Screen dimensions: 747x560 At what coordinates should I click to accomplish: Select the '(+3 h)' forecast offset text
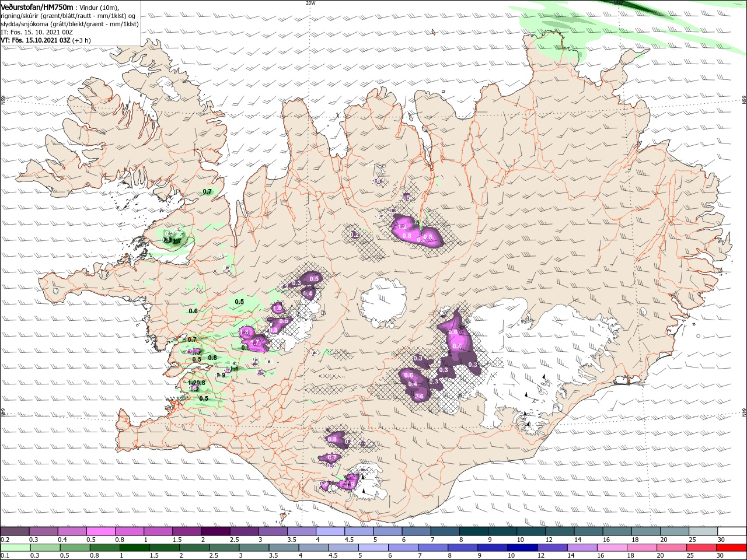[82, 40]
